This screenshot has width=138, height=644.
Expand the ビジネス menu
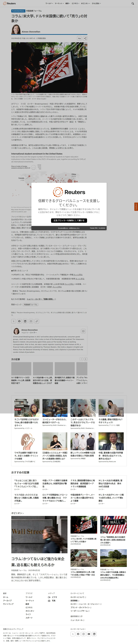75,4
